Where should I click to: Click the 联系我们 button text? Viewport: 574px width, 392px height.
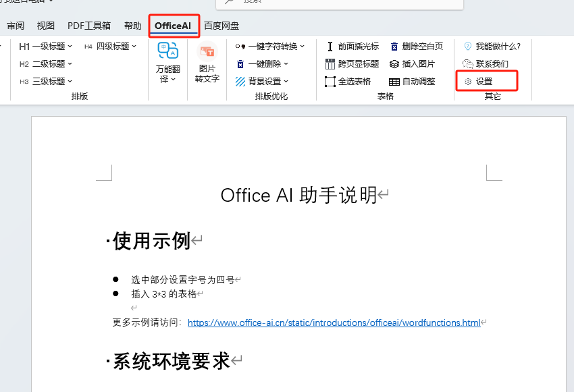coord(492,64)
